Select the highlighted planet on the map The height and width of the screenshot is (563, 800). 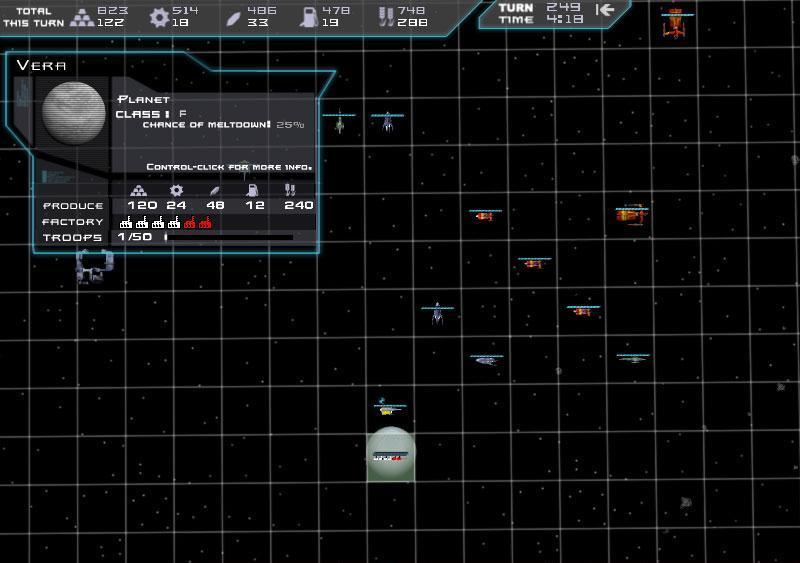coord(390,453)
